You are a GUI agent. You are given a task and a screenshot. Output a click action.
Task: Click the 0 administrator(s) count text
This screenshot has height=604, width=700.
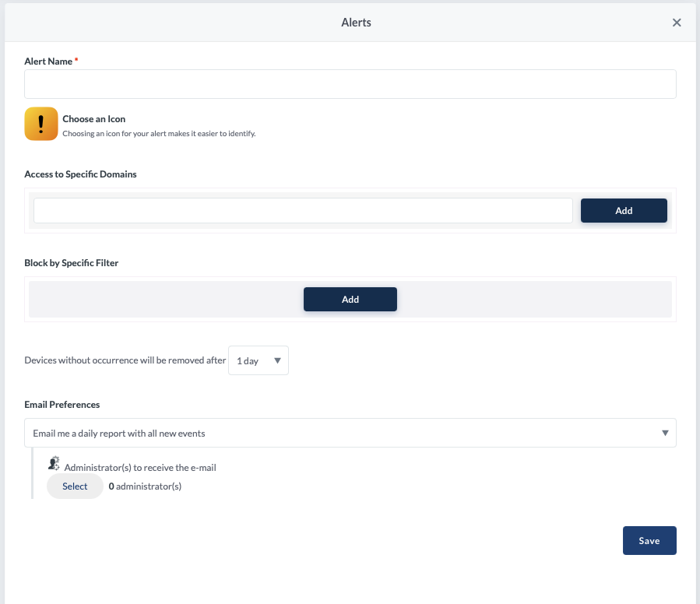145,486
